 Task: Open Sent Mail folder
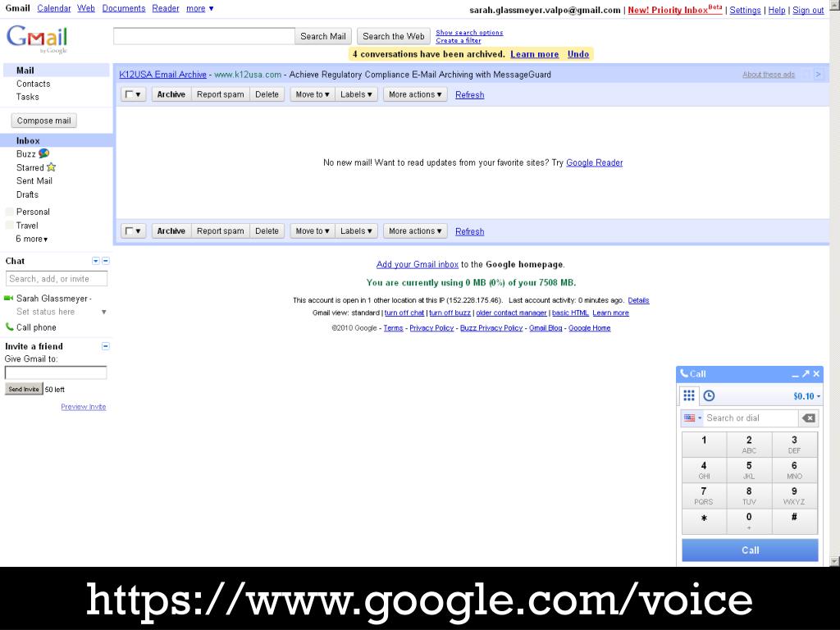point(34,181)
